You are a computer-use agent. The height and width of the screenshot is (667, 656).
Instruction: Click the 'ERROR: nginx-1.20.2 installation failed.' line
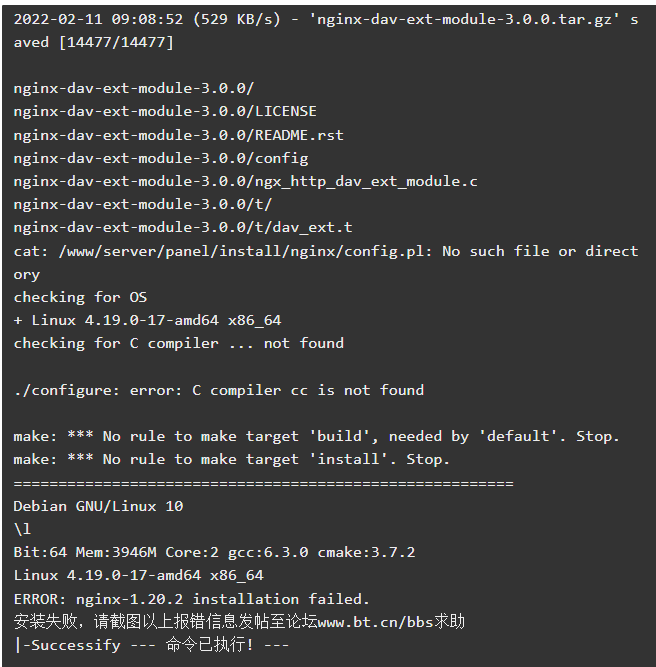click(191, 599)
